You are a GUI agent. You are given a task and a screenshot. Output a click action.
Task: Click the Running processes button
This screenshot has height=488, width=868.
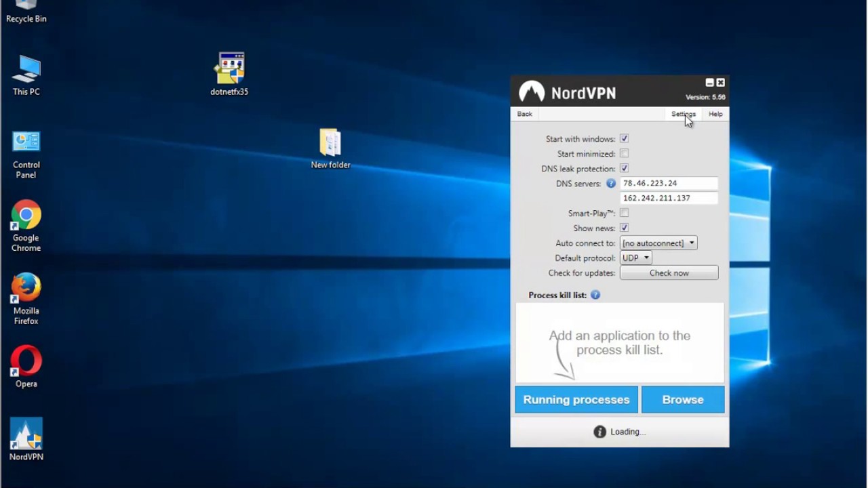pos(576,400)
